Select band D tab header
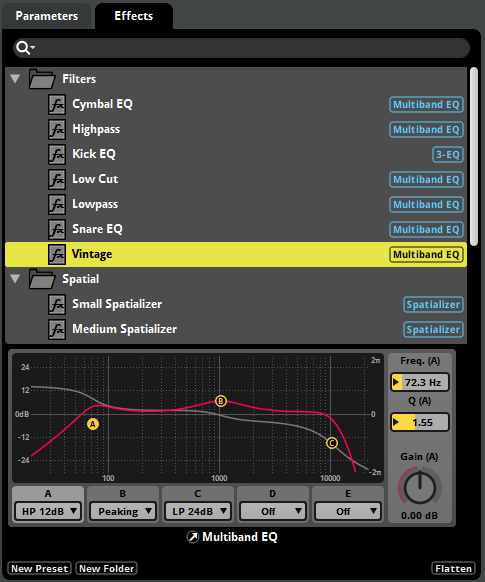This screenshot has width=485, height=582. click(273, 494)
